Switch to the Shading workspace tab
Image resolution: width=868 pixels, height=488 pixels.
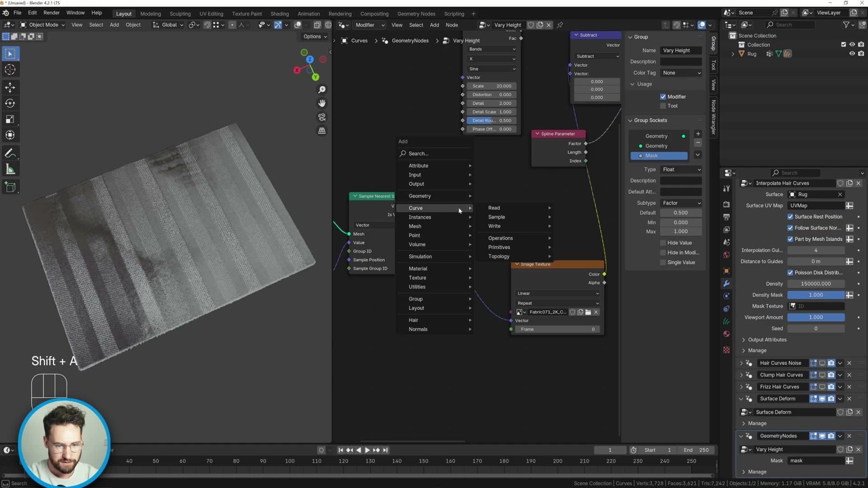click(279, 14)
